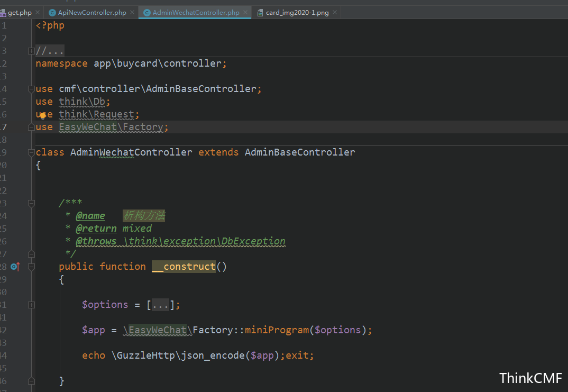Select the AdminWechatController.php tab

tap(196, 13)
